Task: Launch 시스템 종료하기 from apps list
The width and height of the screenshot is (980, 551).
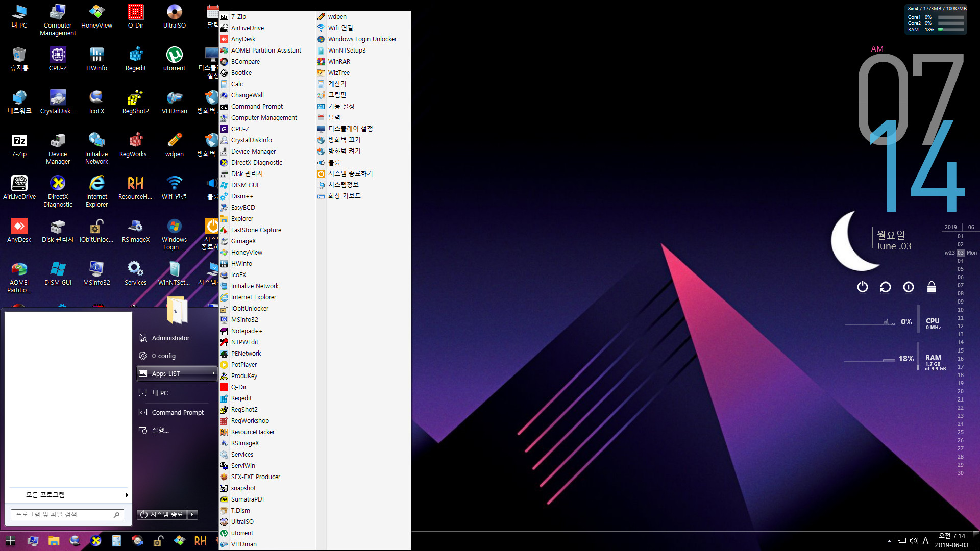Action: click(x=363, y=173)
